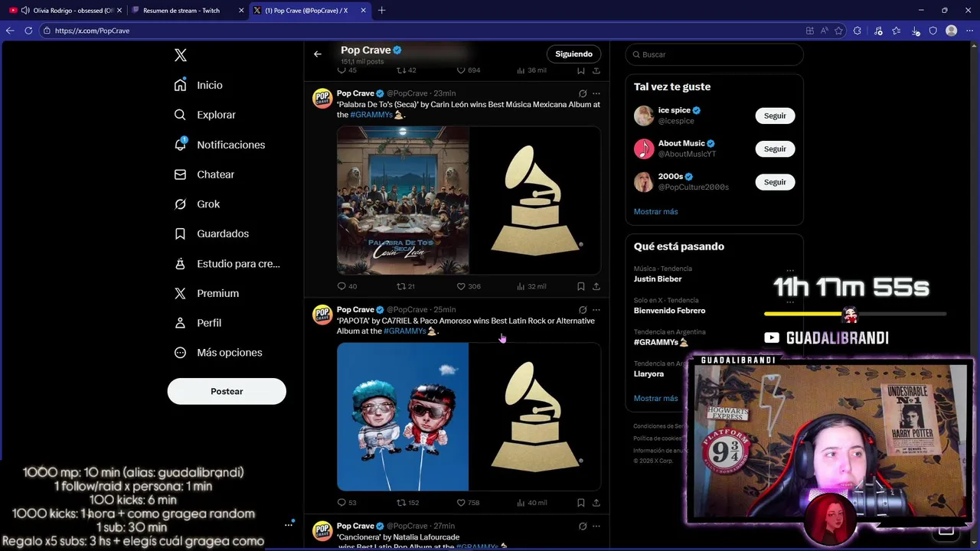The width and height of the screenshot is (980, 551).
Task: Open browser profile avatar
Action: 951,31
